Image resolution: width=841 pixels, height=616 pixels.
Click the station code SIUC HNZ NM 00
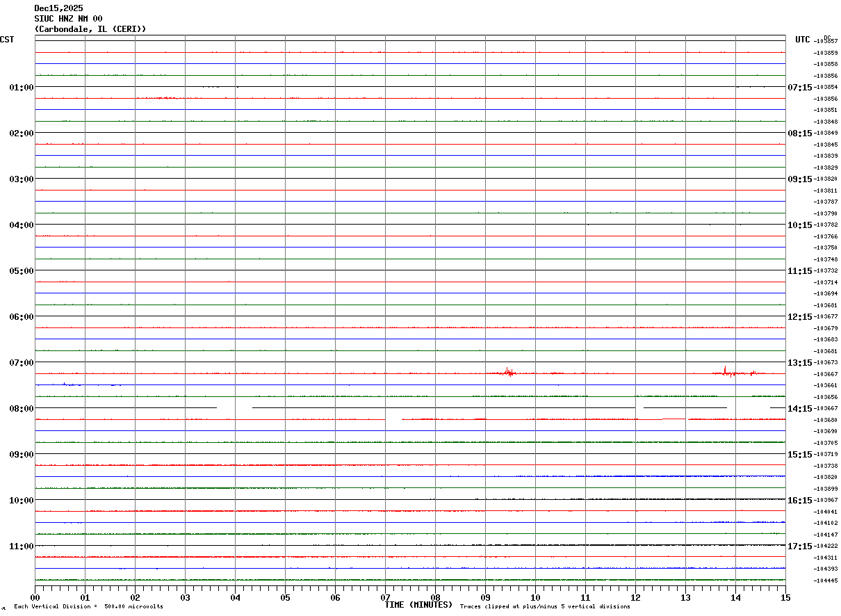pos(68,19)
